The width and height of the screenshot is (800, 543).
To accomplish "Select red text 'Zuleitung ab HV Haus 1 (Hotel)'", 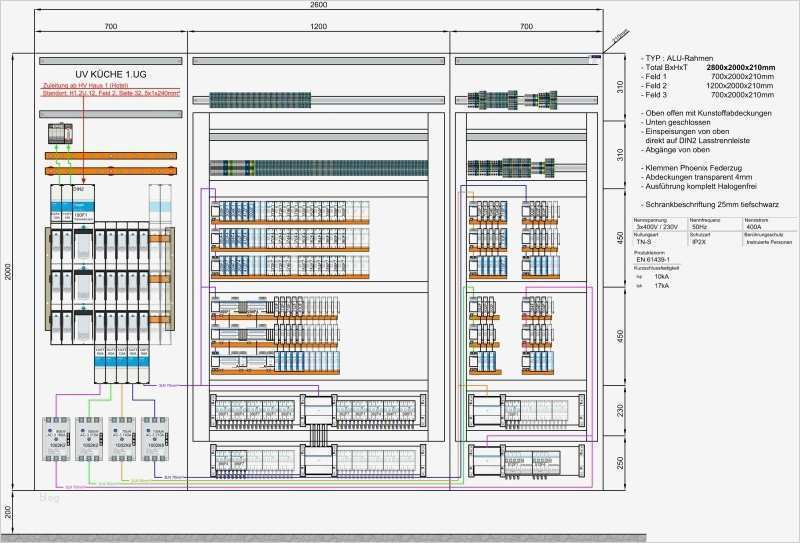I will pos(85,86).
